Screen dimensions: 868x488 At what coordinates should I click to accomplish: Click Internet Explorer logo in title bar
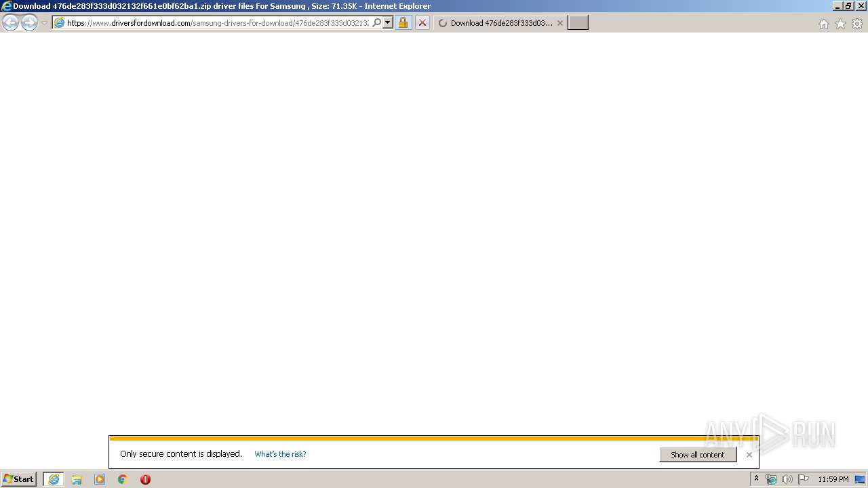coord(7,6)
